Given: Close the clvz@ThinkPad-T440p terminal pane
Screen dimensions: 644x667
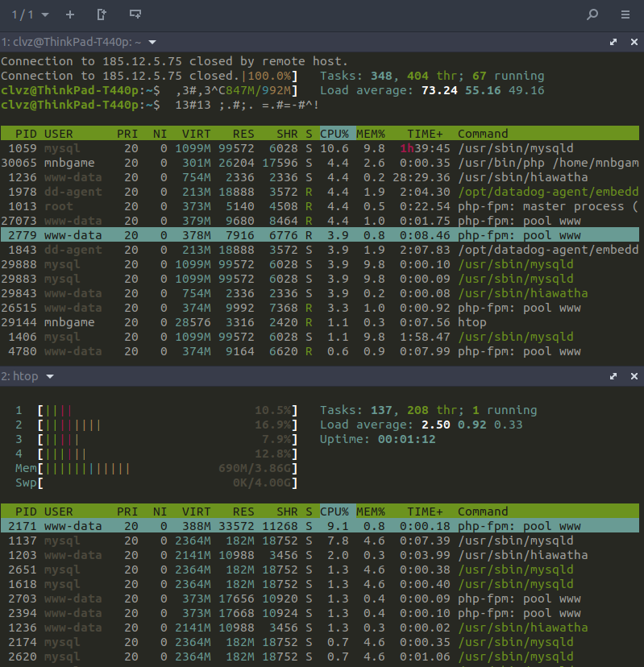Looking at the screenshot, I should [634, 42].
